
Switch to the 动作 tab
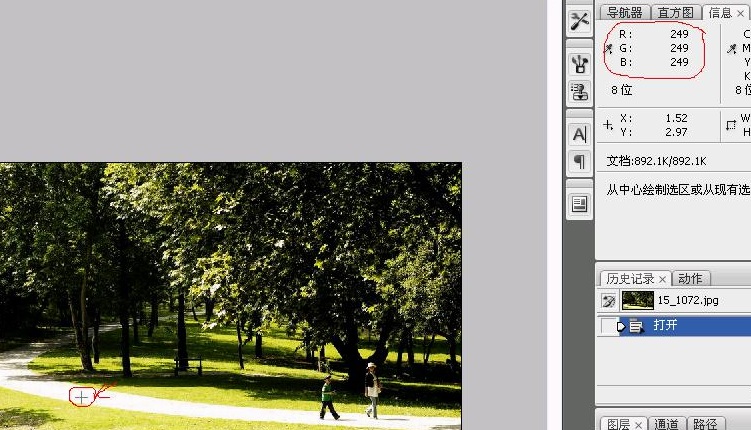click(690, 279)
